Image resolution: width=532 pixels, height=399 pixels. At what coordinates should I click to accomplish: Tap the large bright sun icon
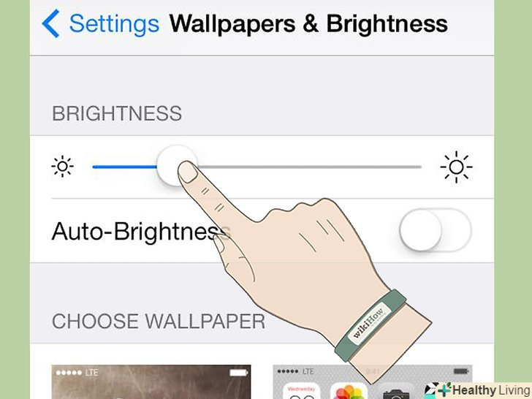[x=456, y=167]
